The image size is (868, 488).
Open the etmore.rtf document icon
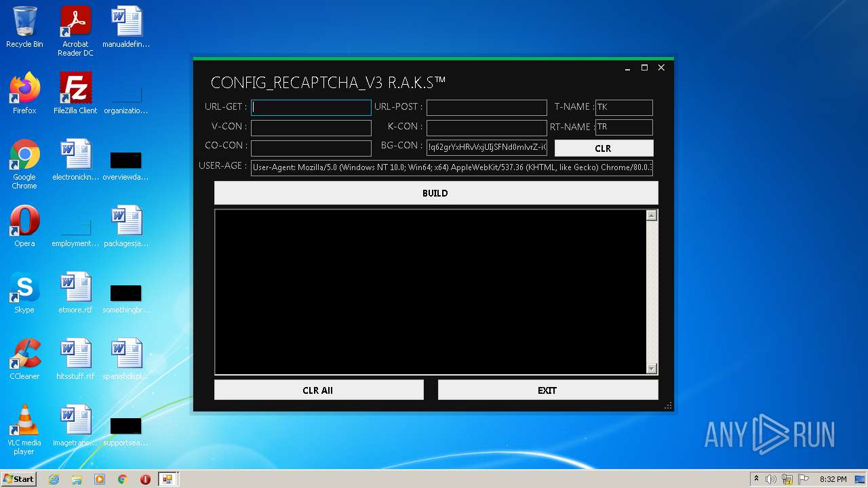pyautogui.click(x=75, y=293)
